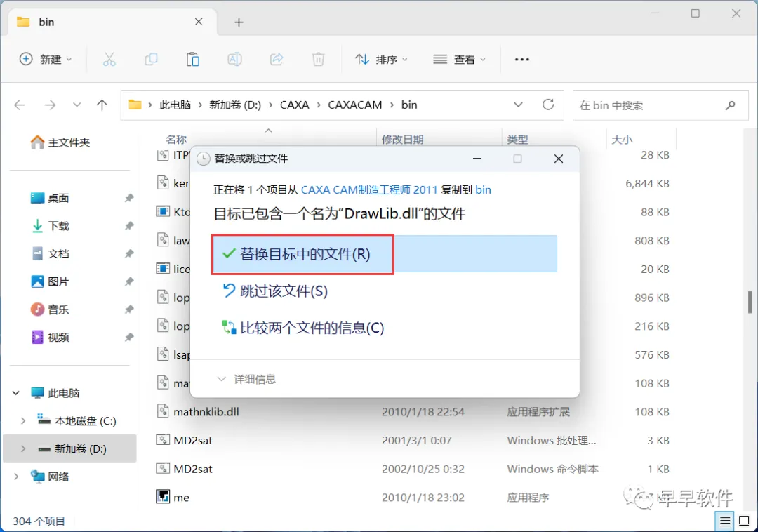The image size is (758, 532).
Task: Click the search magnifier icon
Action: click(x=731, y=105)
